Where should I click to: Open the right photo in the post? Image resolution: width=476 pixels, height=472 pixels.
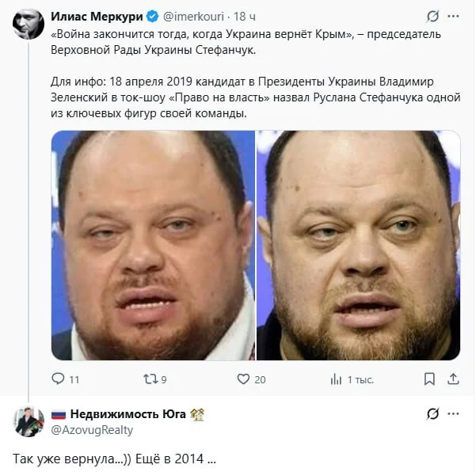point(359,246)
